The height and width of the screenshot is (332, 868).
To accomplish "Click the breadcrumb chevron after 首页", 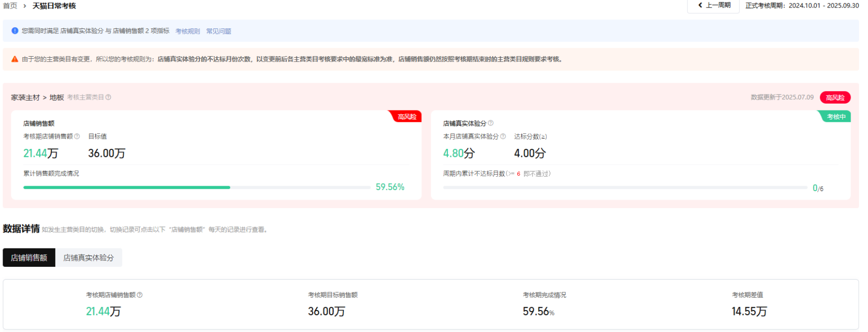I will 25,6.
